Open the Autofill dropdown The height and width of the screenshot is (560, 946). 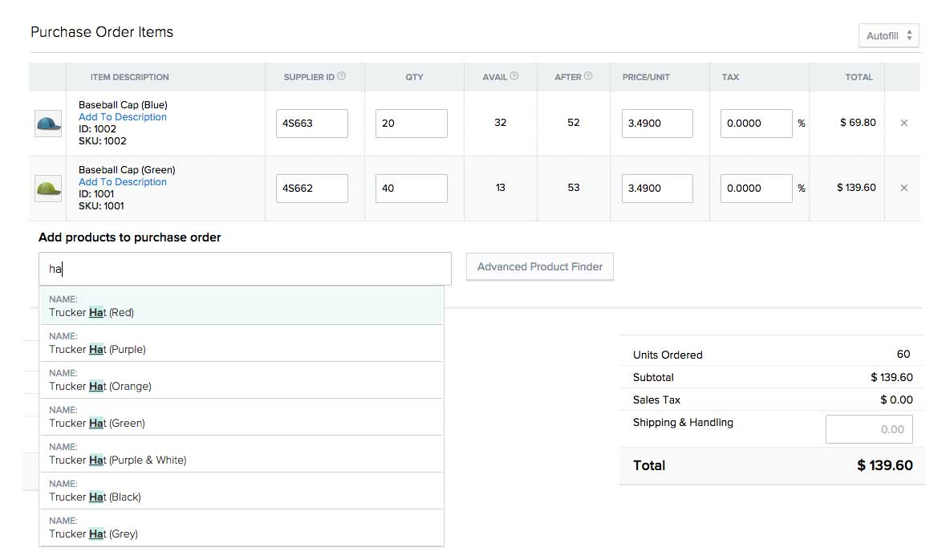click(888, 36)
